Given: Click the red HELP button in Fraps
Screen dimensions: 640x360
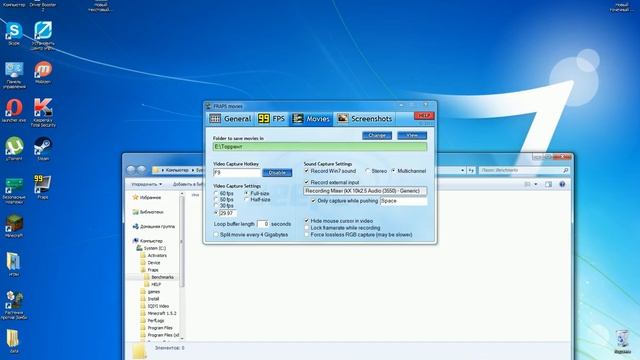Looking at the screenshot, I should point(424,116).
